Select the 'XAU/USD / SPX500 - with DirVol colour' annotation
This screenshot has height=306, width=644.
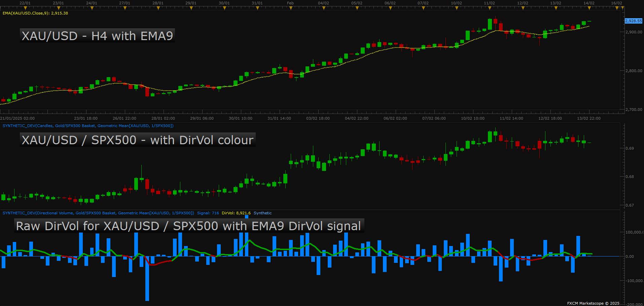coord(138,140)
